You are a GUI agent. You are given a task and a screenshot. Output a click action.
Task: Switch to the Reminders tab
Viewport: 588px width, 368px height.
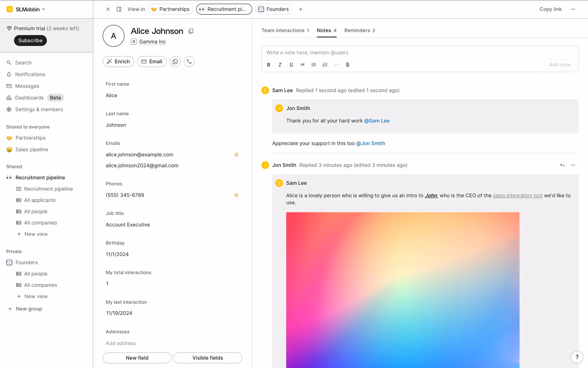[x=360, y=30]
